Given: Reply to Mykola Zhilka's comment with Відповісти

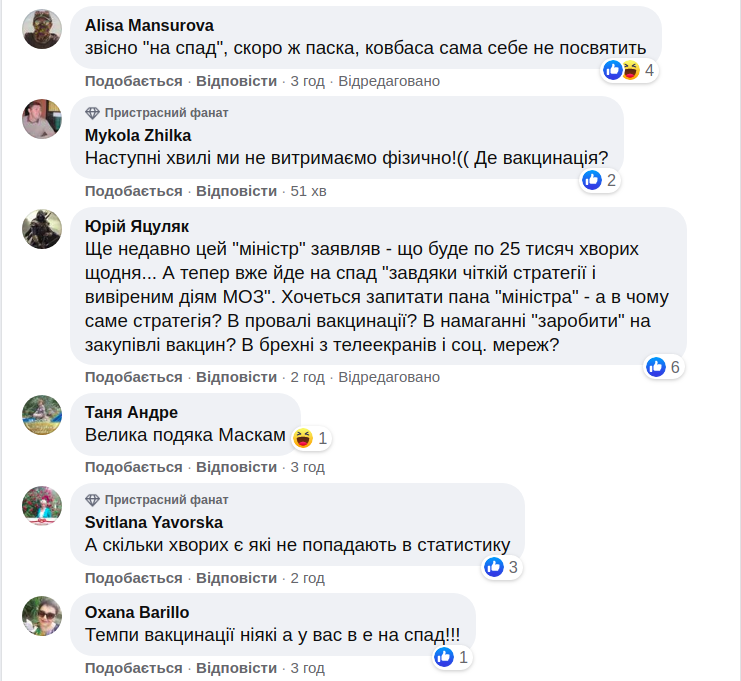Looking at the screenshot, I should point(236,191).
